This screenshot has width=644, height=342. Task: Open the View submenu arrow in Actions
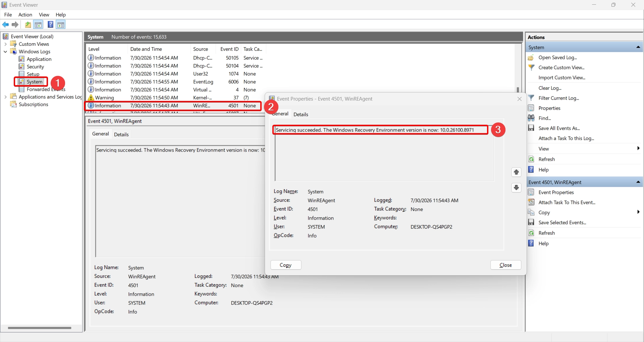click(638, 148)
